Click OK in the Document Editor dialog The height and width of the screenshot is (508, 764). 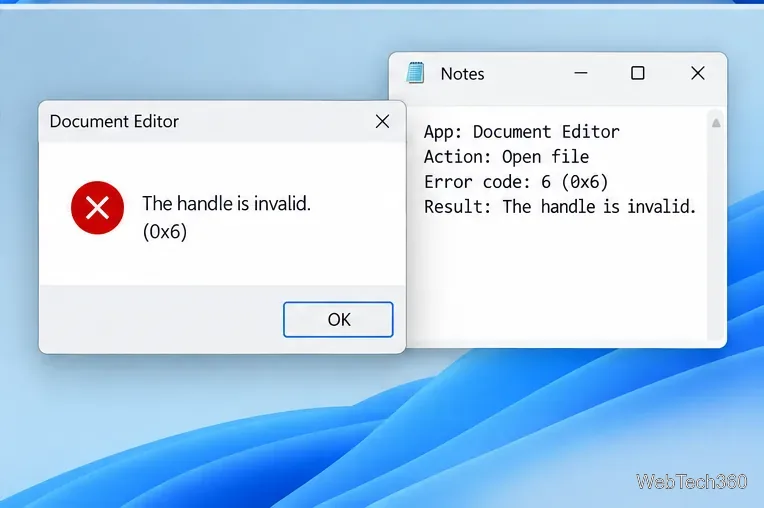coord(338,320)
